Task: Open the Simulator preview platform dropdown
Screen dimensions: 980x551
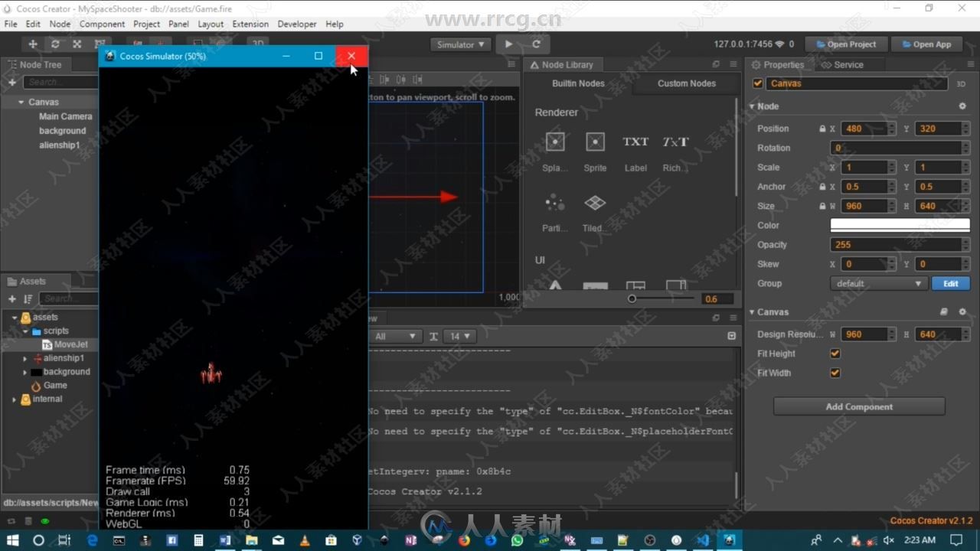Action: (x=460, y=44)
